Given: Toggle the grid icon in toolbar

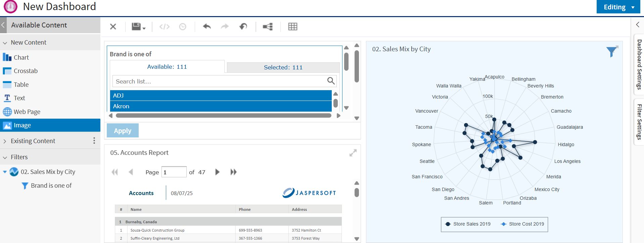Looking at the screenshot, I should coord(293,26).
